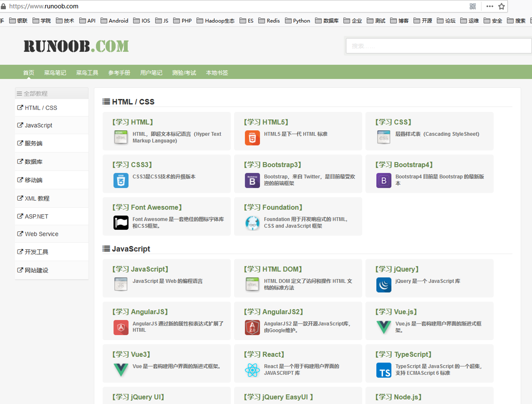532x404 pixels.
Task: Select XML 教程 in the sidebar
Action: [x=52, y=198]
